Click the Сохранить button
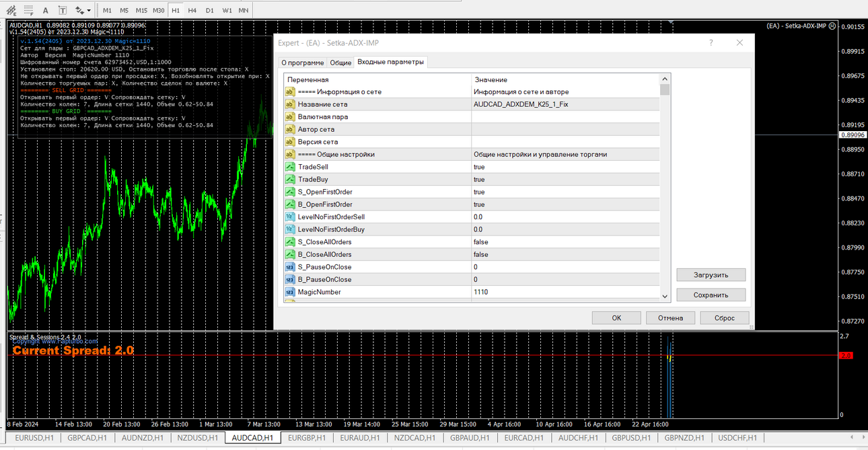 pyautogui.click(x=711, y=295)
